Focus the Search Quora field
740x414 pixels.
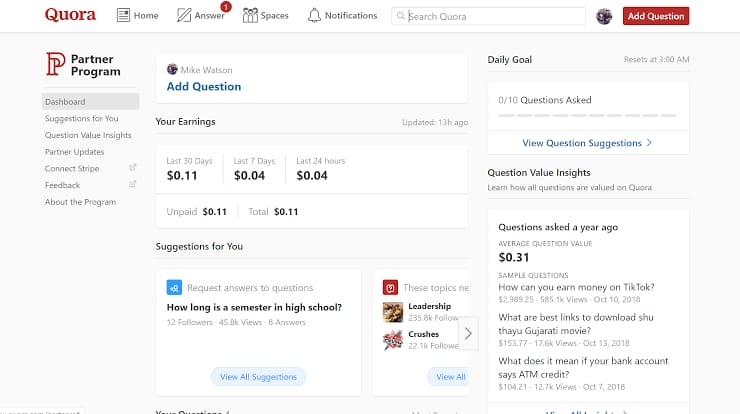(488, 16)
